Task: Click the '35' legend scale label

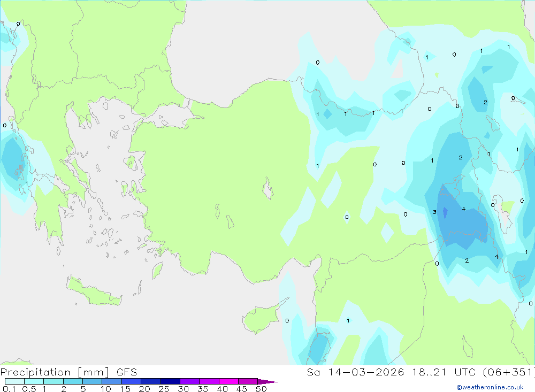Action: point(203,389)
